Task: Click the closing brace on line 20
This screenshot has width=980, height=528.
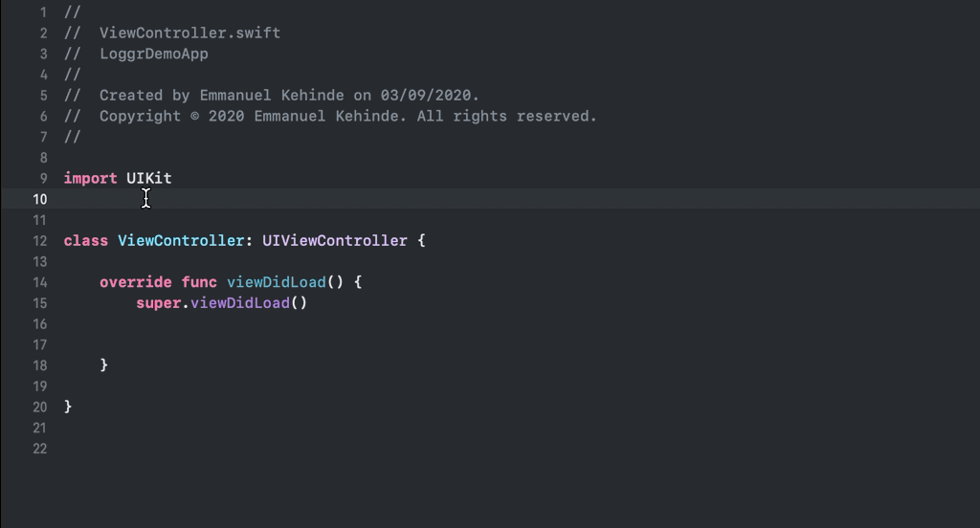Action: [68, 407]
